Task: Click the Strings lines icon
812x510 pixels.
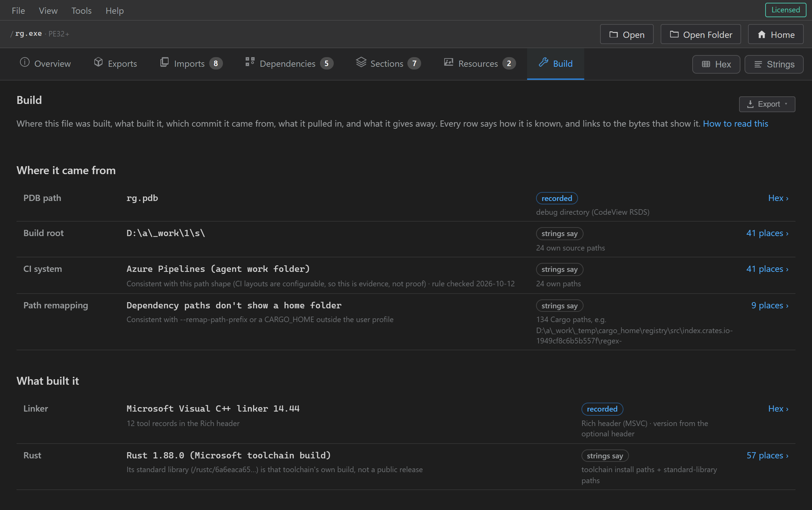Action: (x=758, y=64)
